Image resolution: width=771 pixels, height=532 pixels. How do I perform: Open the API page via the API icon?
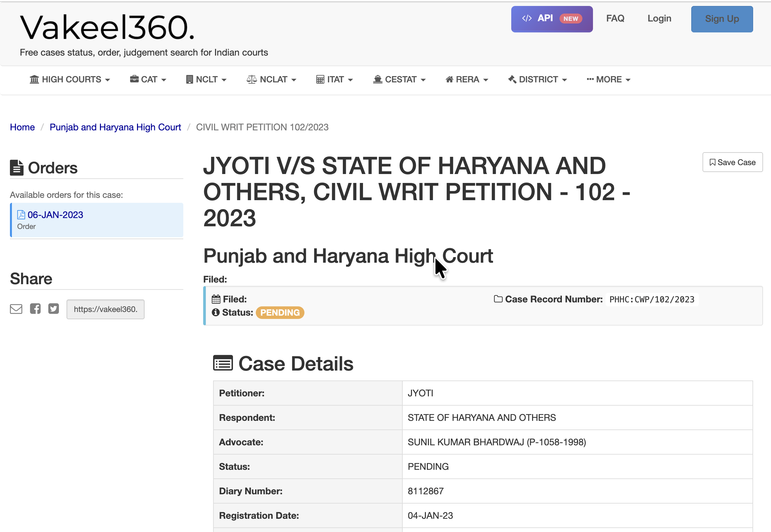tap(527, 18)
